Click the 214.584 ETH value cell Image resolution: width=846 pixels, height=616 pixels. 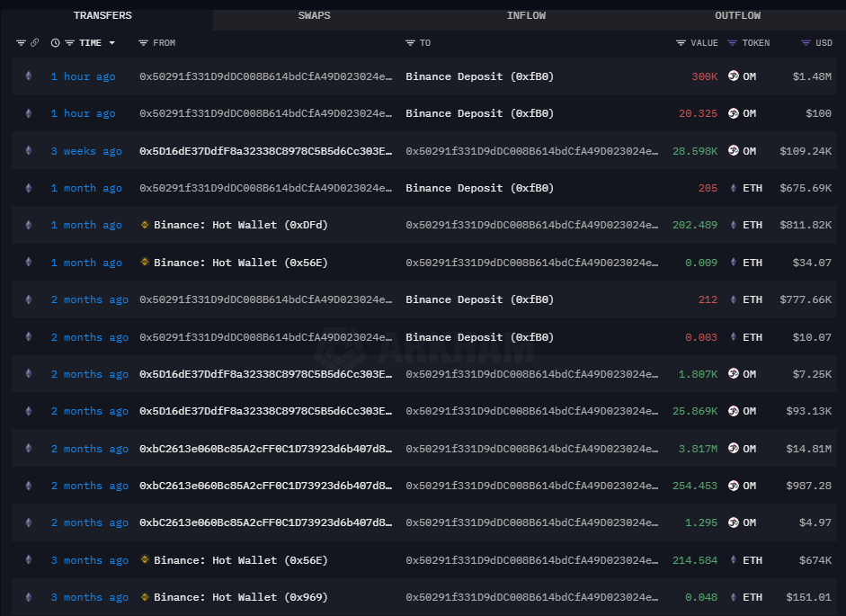tap(694, 560)
